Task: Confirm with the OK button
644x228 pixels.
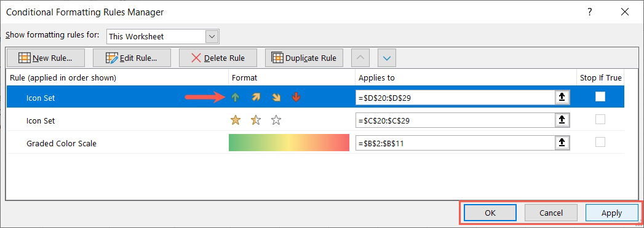Action: pos(490,213)
